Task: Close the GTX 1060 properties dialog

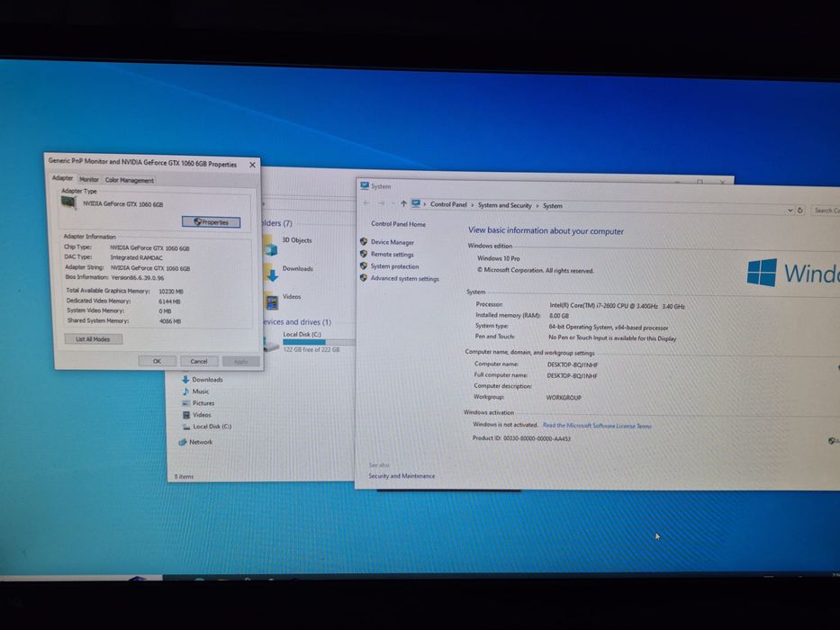Action: coord(252,165)
